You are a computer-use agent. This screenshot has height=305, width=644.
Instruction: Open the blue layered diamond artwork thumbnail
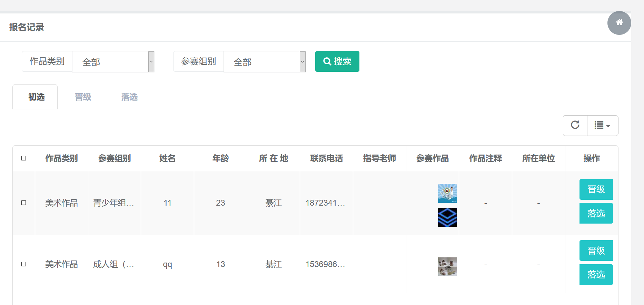point(447,217)
